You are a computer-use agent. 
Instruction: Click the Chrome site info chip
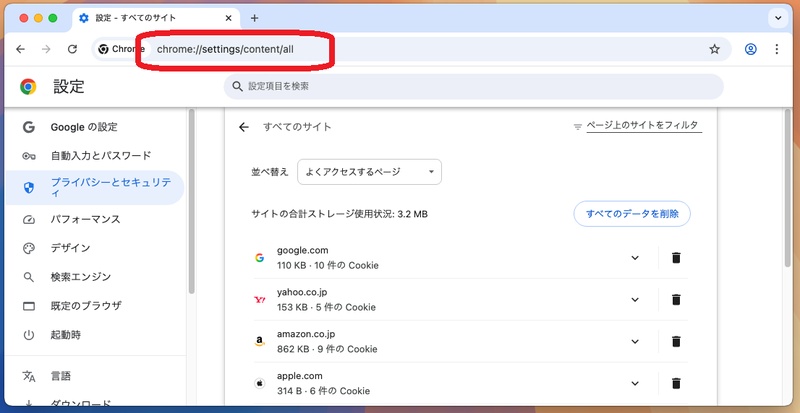pyautogui.click(x=121, y=49)
